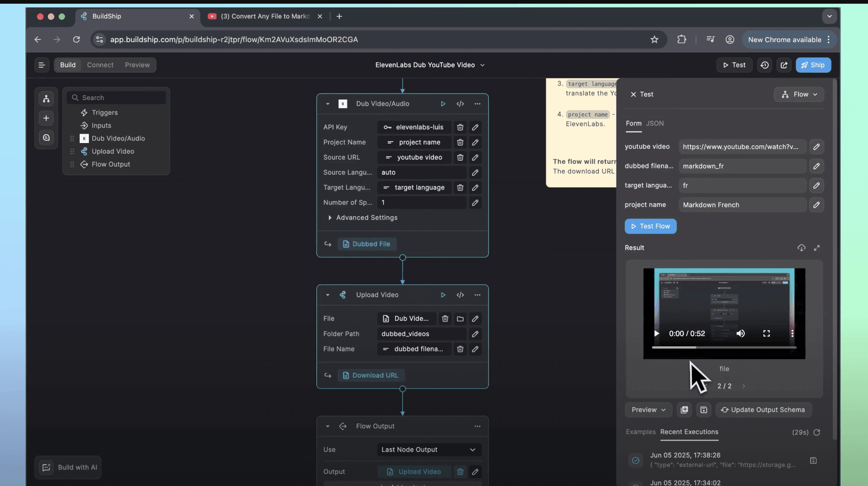
Task: Click the dubbed filename input field
Action: pyautogui.click(x=742, y=166)
